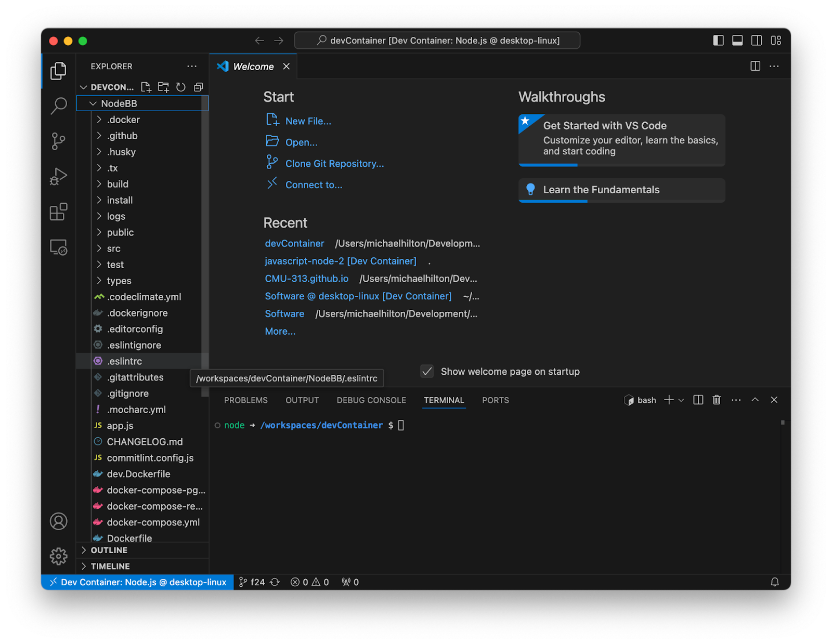
Task: Open the Source Control view icon
Action: [58, 141]
